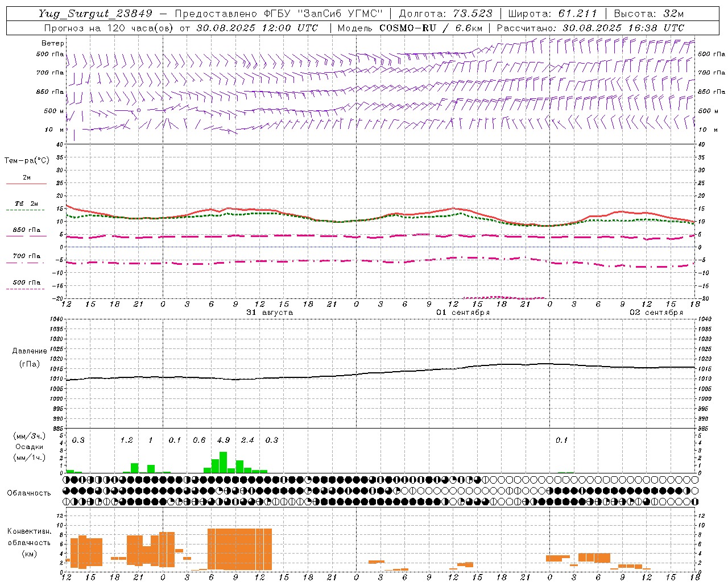Click the Осадки panel label

coord(28,447)
